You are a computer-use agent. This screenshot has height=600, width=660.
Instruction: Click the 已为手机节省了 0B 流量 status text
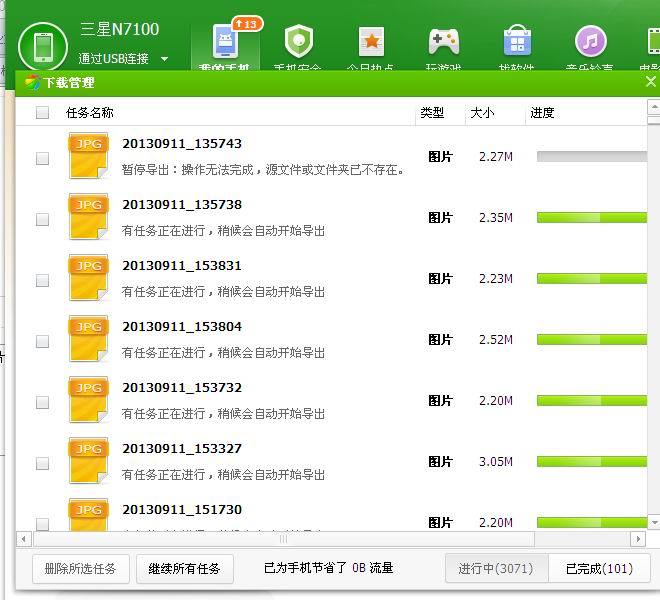click(328, 568)
